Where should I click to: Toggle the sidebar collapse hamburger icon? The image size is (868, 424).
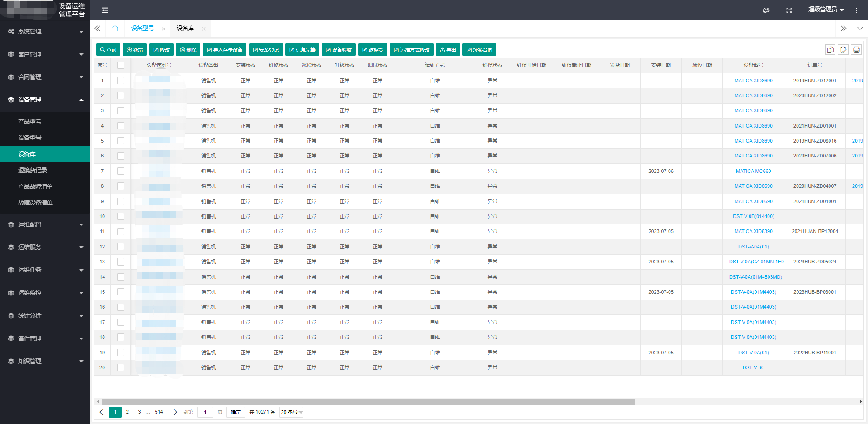pos(105,10)
